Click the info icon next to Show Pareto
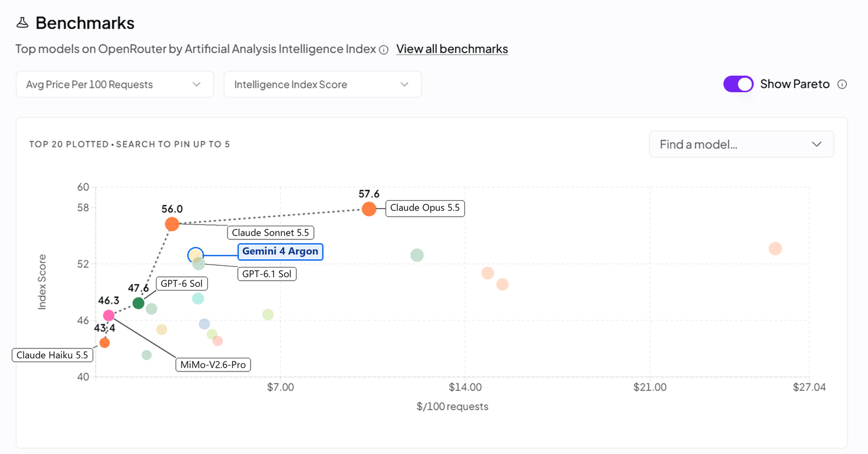Viewport: 868px width, 454px height. pos(842,84)
